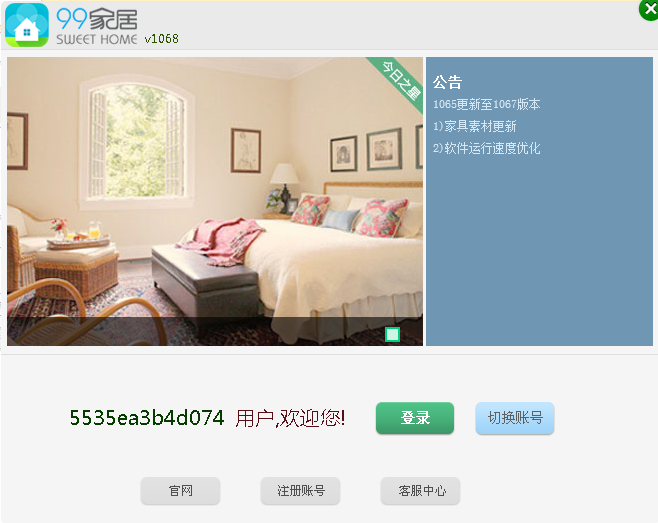This screenshot has height=523, width=658.
Task: Click the v1068 version label
Action: 162,39
